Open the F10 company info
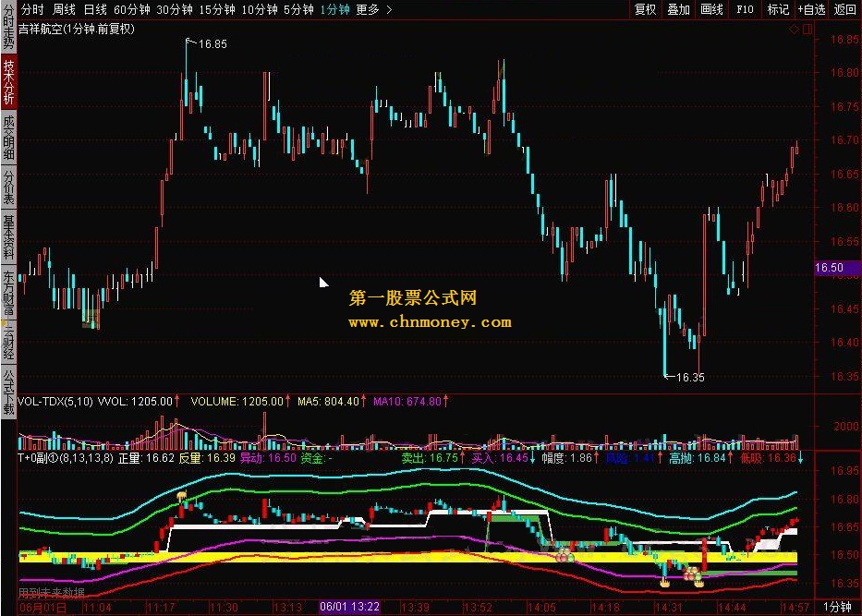 pyautogui.click(x=745, y=9)
